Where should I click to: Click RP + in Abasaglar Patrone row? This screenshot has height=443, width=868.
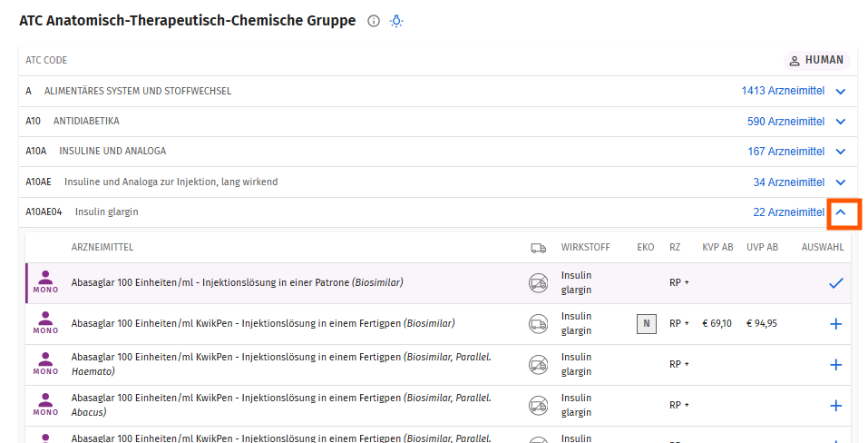point(679,283)
